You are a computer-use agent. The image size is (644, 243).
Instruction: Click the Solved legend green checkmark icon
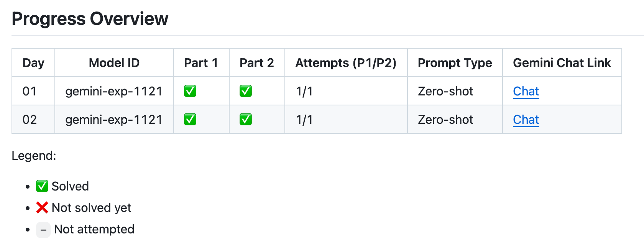click(x=42, y=186)
